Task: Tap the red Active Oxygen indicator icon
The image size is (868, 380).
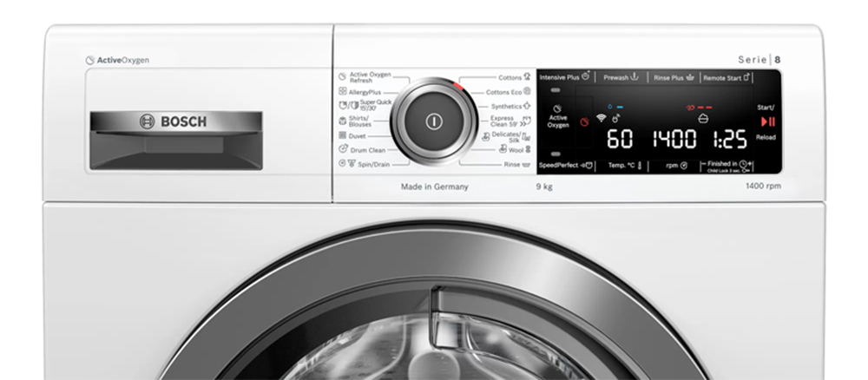Action: 584,121
